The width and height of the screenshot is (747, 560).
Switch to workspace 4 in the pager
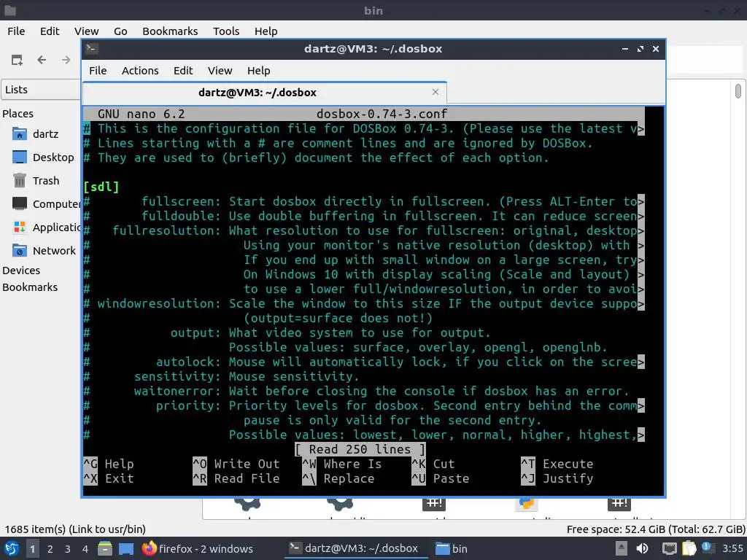(85, 548)
